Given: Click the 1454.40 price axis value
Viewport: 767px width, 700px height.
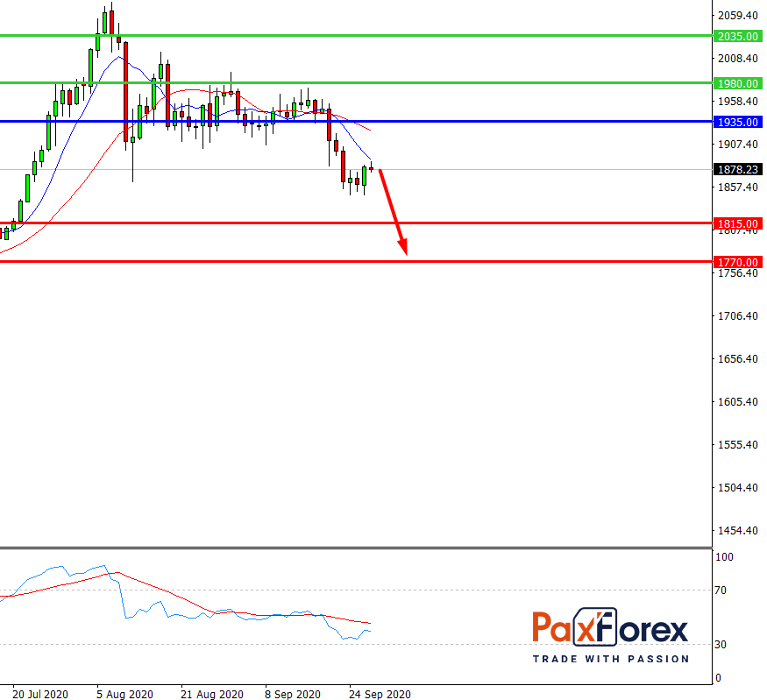Looking at the screenshot, I should tap(738, 531).
